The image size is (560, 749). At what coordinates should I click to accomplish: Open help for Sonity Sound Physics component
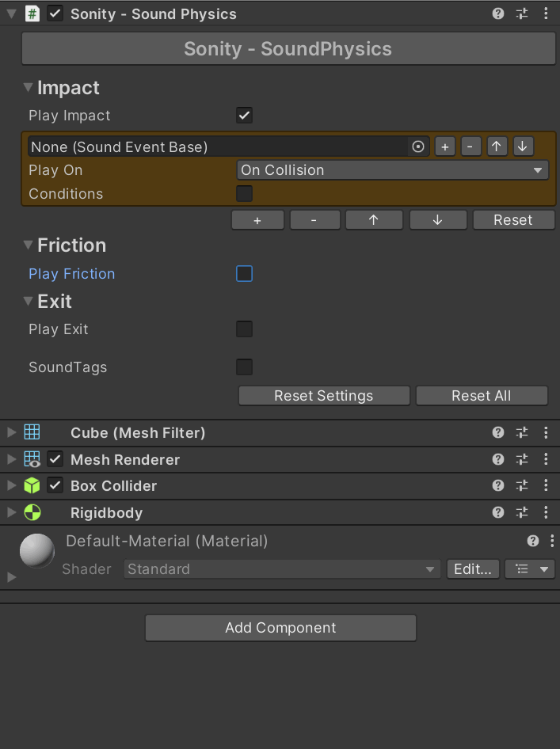pyautogui.click(x=498, y=14)
